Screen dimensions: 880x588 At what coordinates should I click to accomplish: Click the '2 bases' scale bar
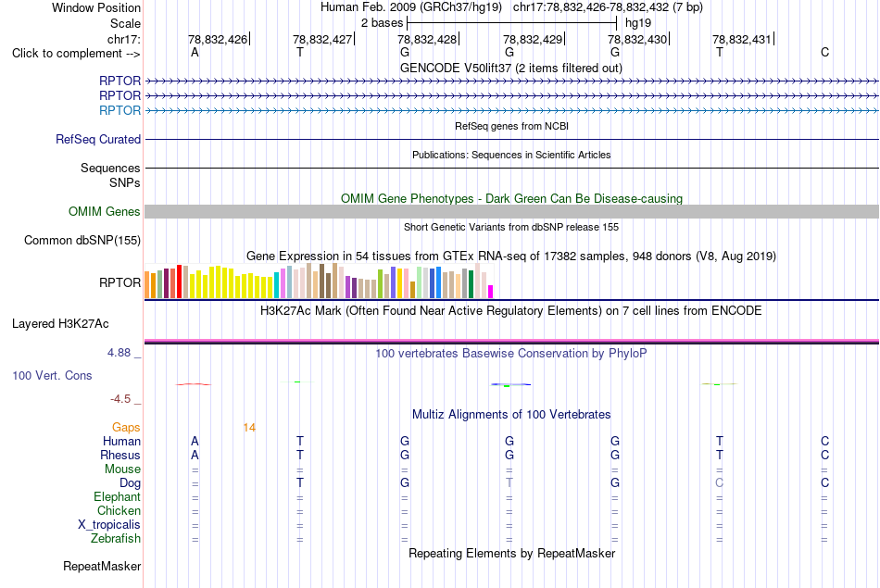tap(512, 23)
